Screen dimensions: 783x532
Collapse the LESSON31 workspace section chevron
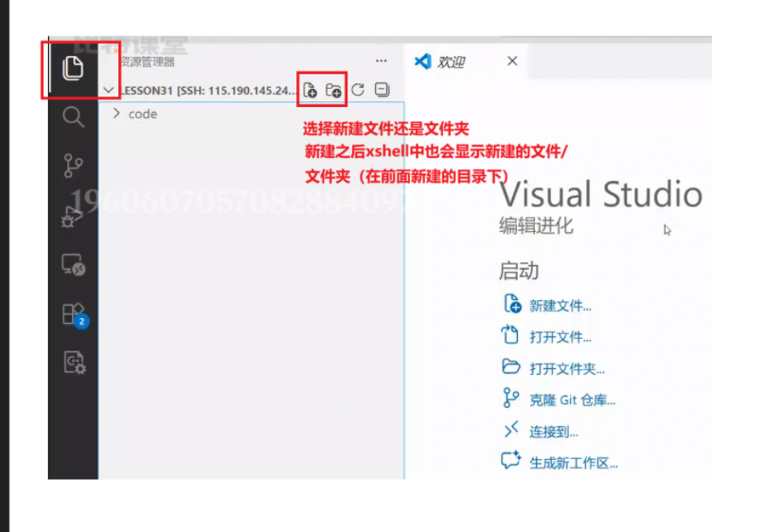[x=108, y=90]
